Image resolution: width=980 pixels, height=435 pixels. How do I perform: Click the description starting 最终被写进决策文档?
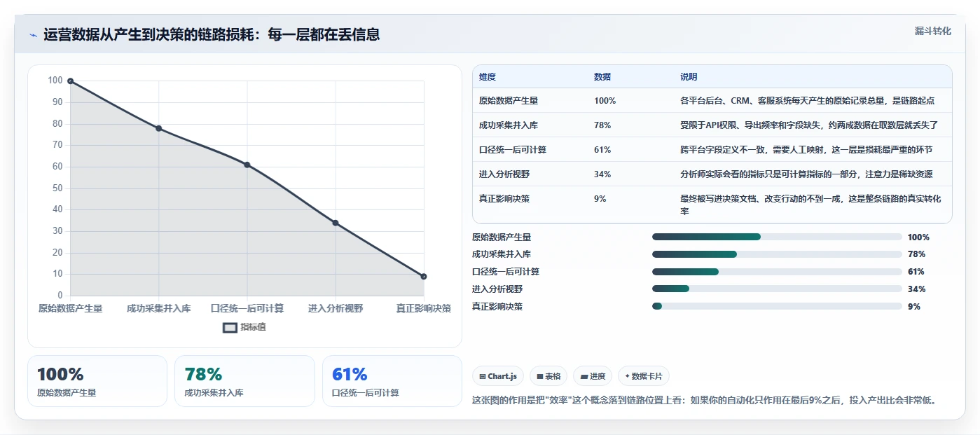[x=809, y=205]
